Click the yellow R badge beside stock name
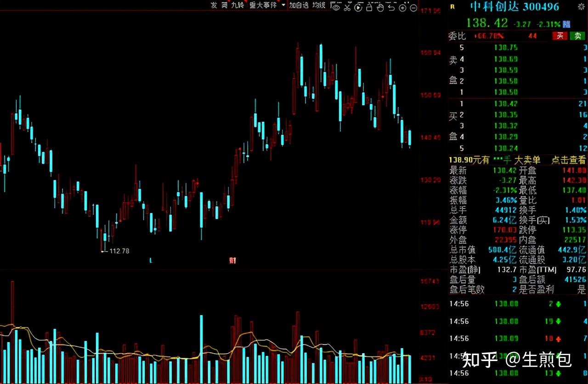Viewport: 588px width, 384px height. coord(452,6)
